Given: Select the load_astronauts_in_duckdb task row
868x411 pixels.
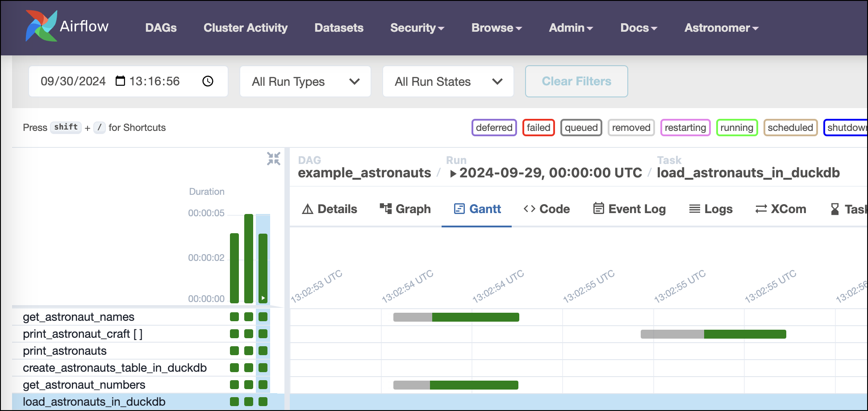Looking at the screenshot, I should click(94, 401).
